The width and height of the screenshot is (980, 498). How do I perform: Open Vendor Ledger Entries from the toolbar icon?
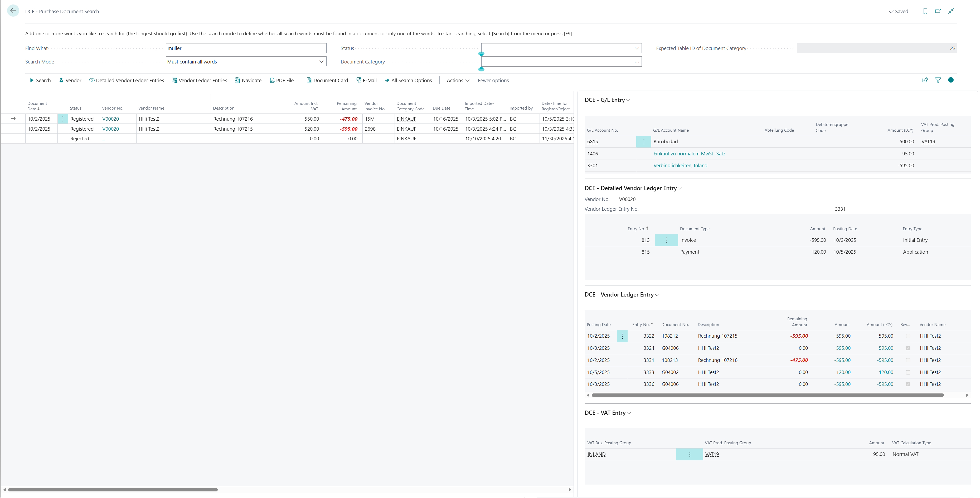pos(174,80)
